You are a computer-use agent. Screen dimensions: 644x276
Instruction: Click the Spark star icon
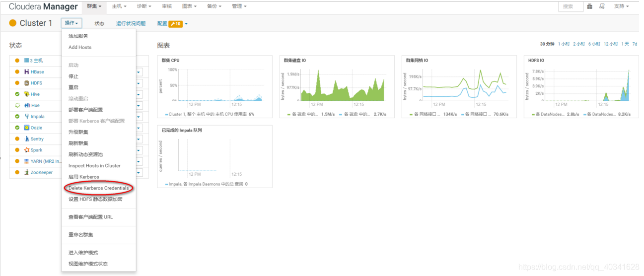coord(26,150)
